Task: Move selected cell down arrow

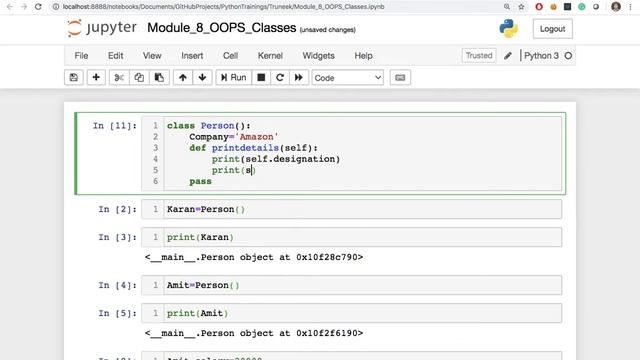Action: click(x=202, y=78)
